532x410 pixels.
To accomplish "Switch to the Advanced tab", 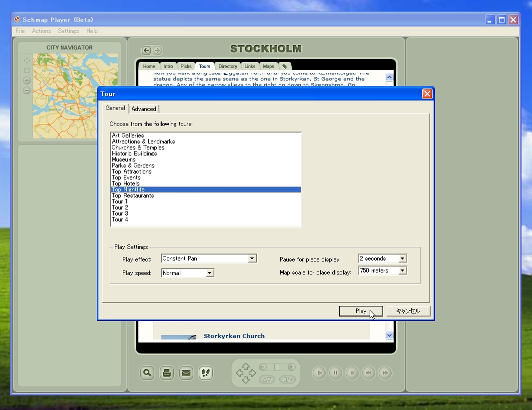I will point(144,108).
